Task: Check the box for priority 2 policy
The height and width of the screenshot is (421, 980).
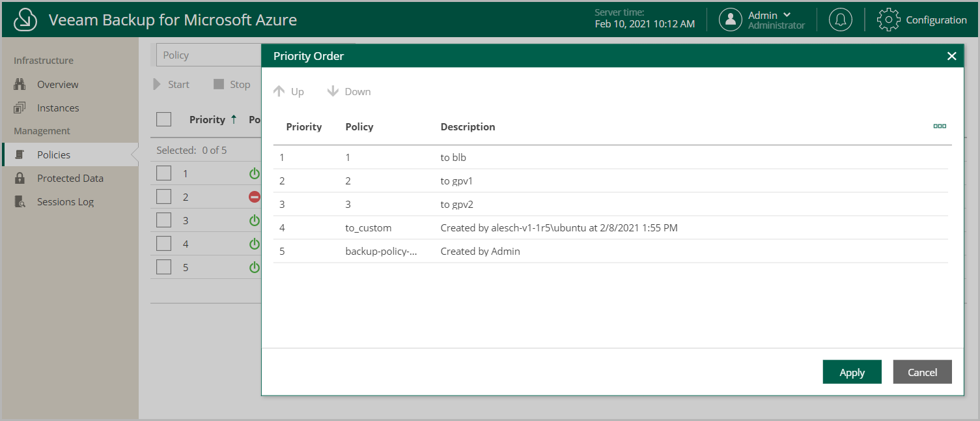Action: 164,197
